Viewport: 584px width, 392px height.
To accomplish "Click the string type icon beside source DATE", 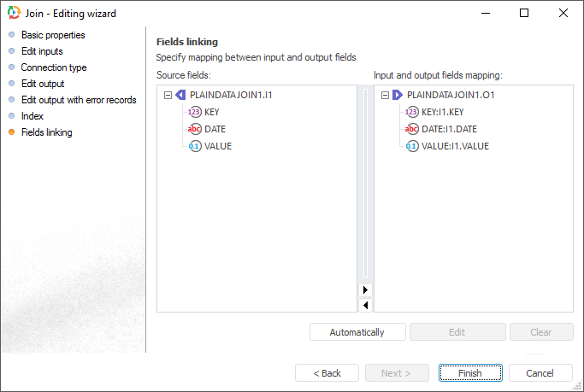I will click(x=195, y=129).
